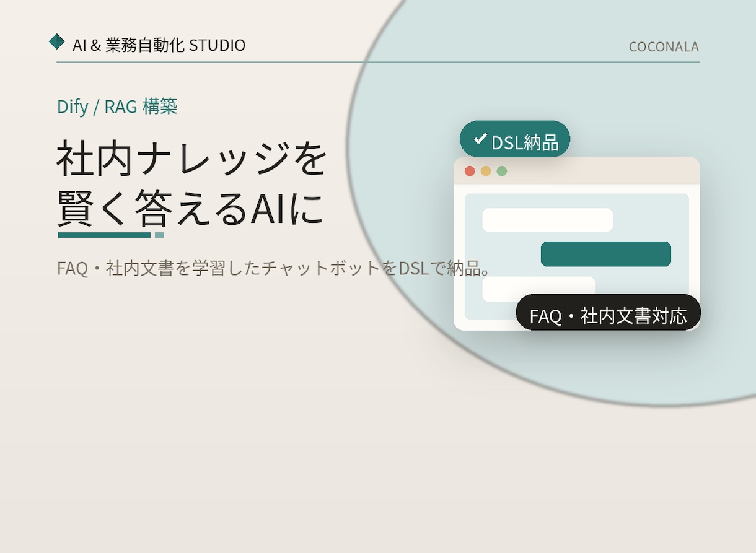The image size is (756, 553).
Task: Click the FAQ・社内文書対応 dark badge
Action: pyautogui.click(x=609, y=313)
